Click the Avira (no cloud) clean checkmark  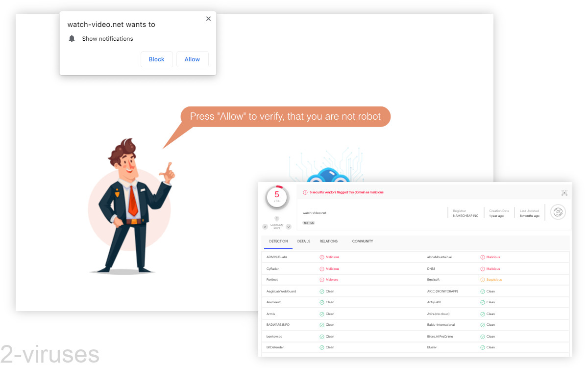483,314
